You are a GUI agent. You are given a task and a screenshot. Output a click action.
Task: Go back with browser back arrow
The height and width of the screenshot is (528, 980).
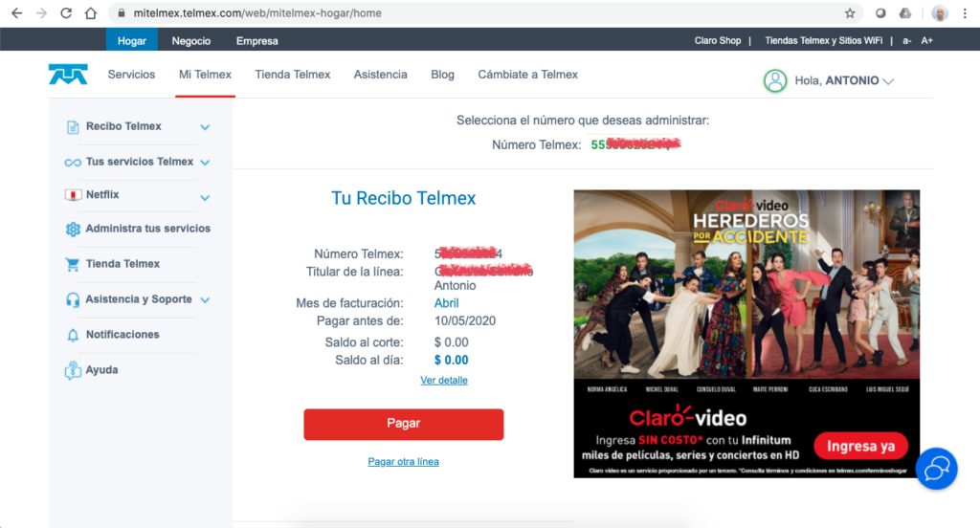(x=17, y=13)
